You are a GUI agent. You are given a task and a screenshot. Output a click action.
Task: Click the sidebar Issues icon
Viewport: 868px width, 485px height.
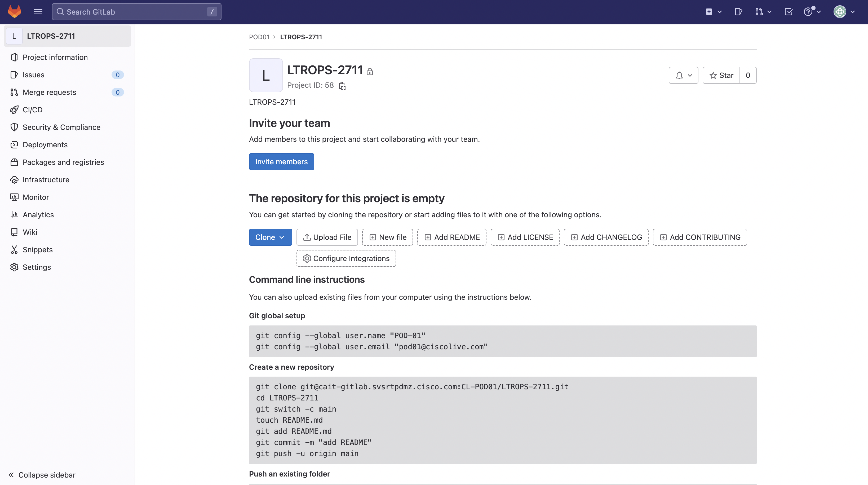14,75
